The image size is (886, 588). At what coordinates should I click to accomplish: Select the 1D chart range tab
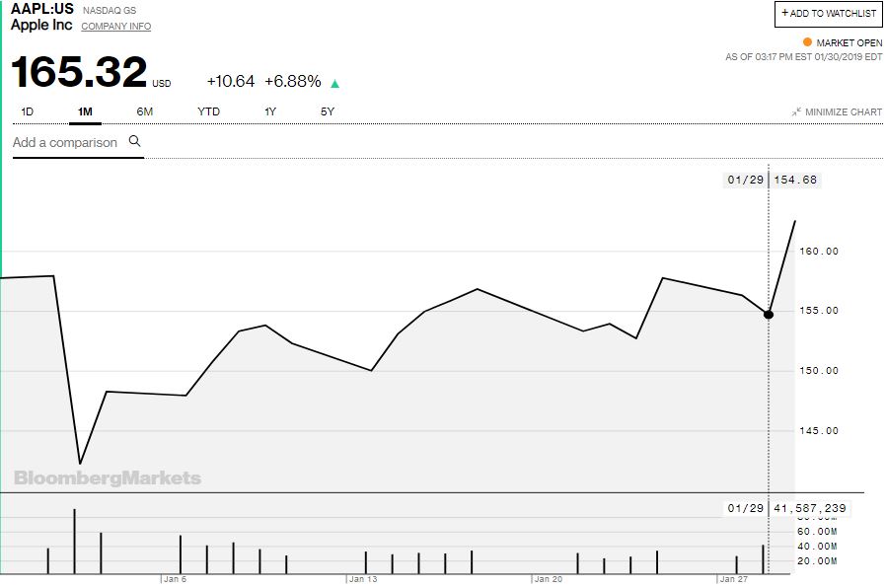(x=27, y=111)
